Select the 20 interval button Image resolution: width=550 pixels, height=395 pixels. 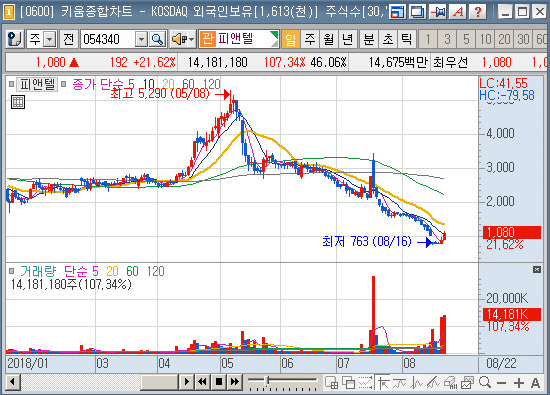click(x=504, y=39)
